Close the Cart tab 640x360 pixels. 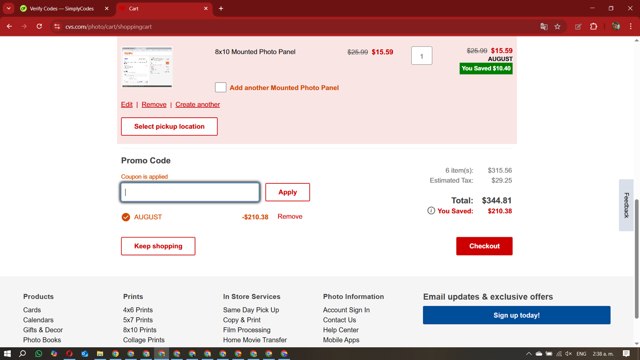pos(206,8)
